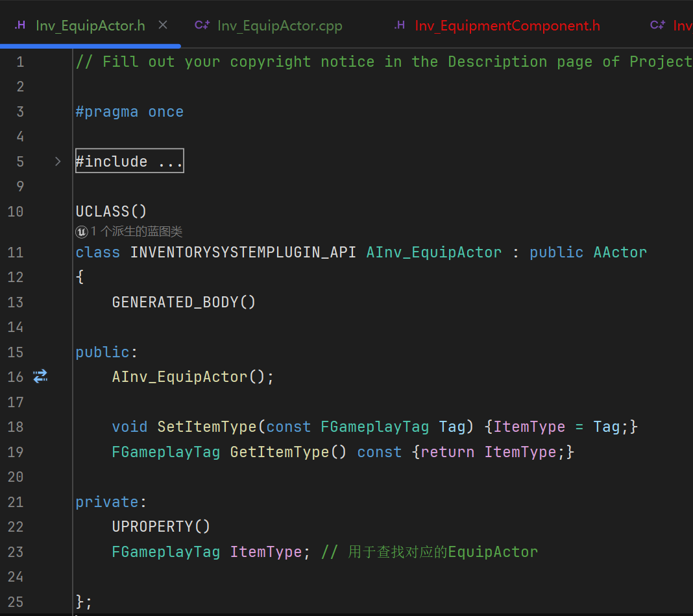Click the 'return' keyword on line 19
This screenshot has width=693, height=616.
[x=447, y=452]
